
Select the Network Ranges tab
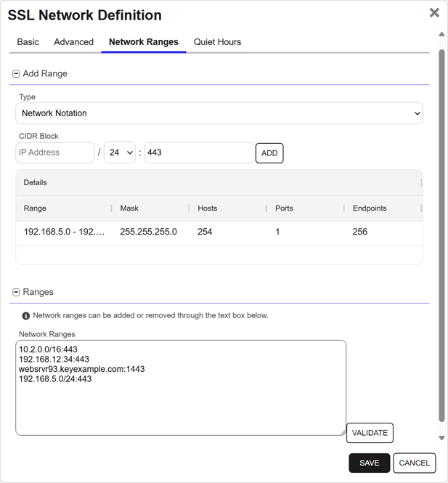click(x=144, y=42)
